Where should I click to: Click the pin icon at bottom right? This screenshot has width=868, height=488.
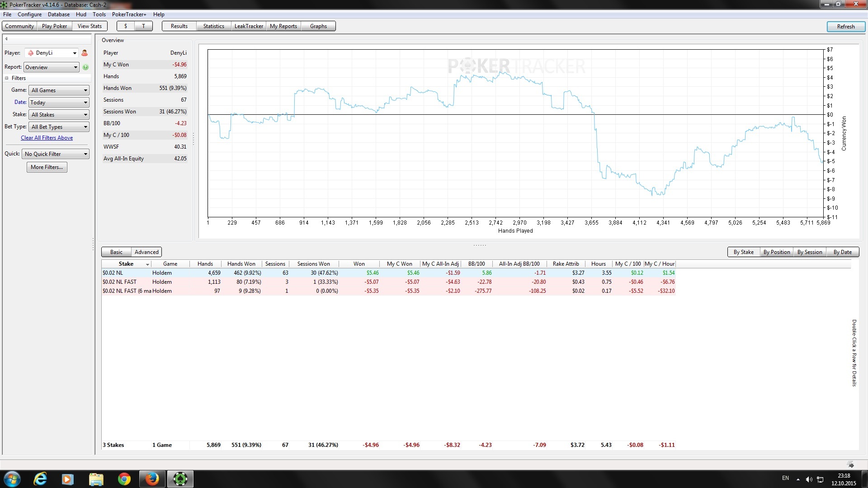pos(851,465)
